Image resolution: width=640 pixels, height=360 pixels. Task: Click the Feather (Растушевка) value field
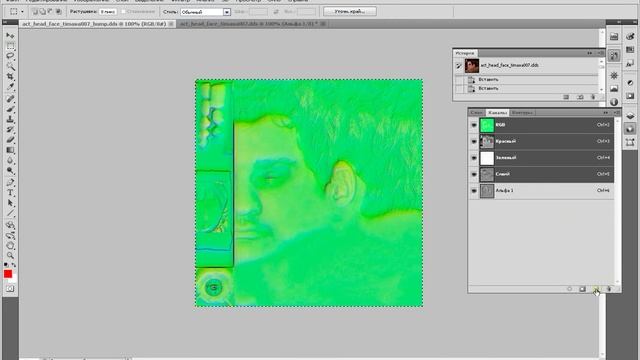tap(108, 12)
